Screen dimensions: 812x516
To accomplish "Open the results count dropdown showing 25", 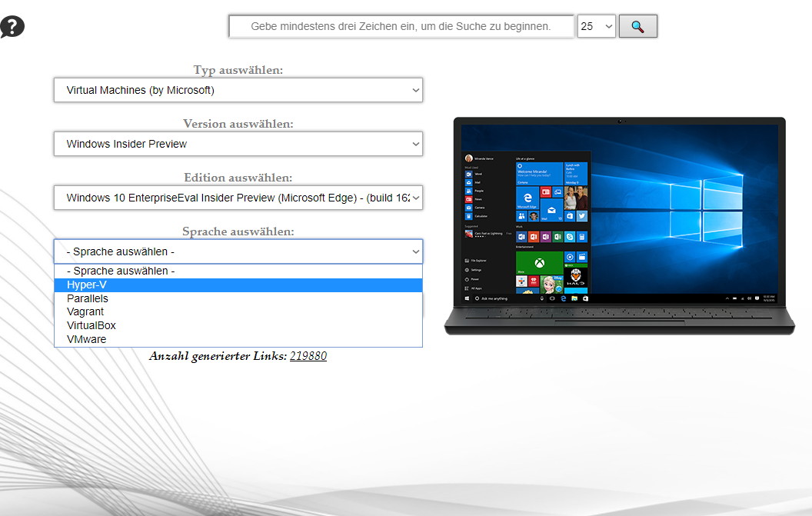I will (597, 26).
